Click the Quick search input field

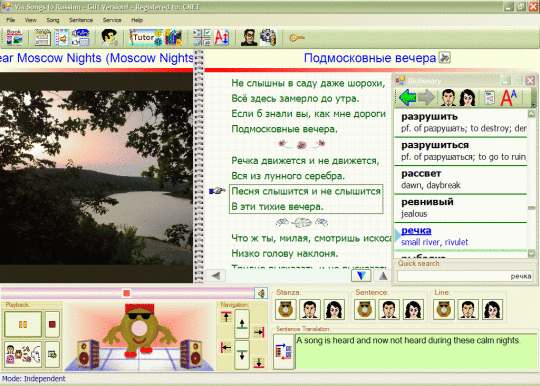pos(465,276)
